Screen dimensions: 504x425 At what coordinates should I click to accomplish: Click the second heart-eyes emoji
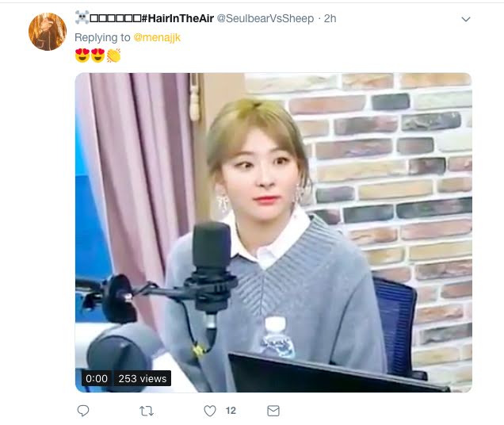point(98,56)
